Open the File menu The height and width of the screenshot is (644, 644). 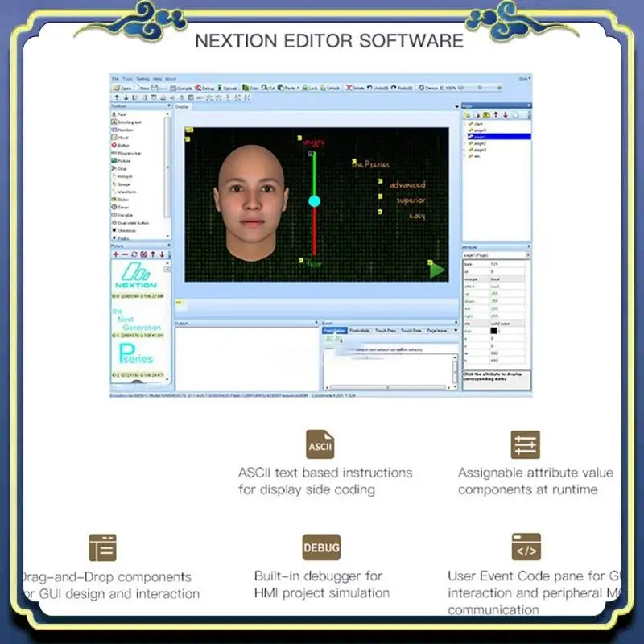(115, 78)
